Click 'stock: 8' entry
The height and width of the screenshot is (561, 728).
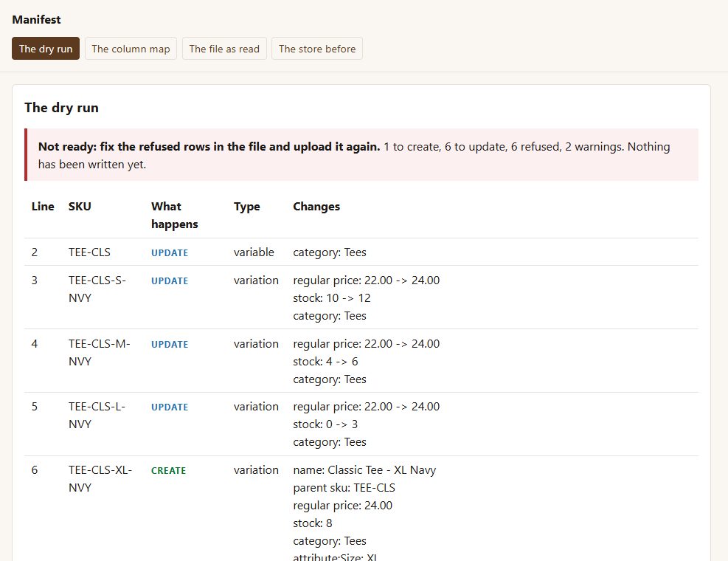pos(313,523)
